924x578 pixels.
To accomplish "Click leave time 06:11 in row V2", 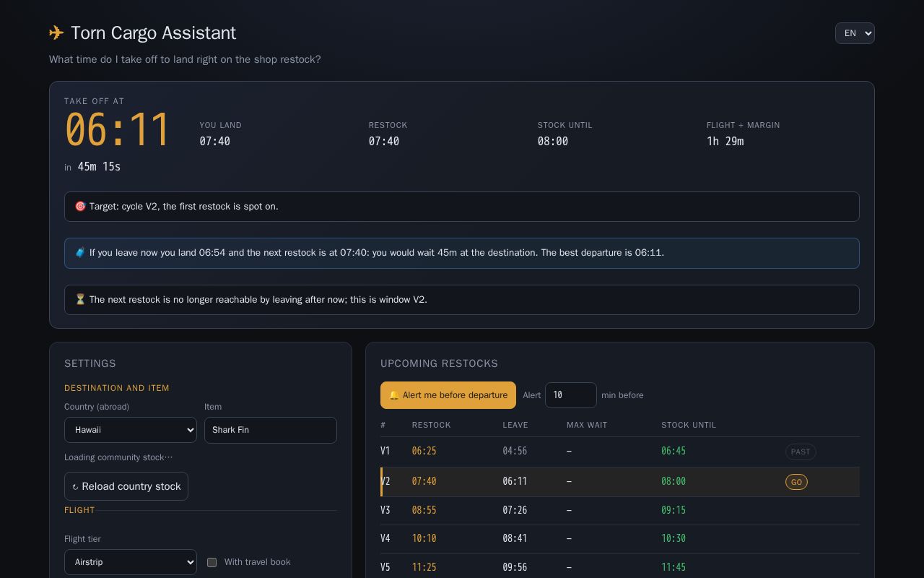I will tap(515, 481).
